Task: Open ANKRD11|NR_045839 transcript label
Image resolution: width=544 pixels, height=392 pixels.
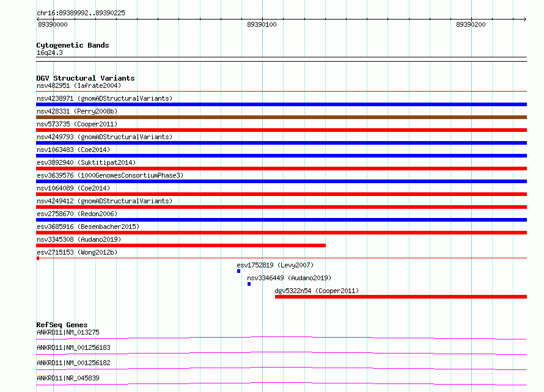Action: [68, 378]
